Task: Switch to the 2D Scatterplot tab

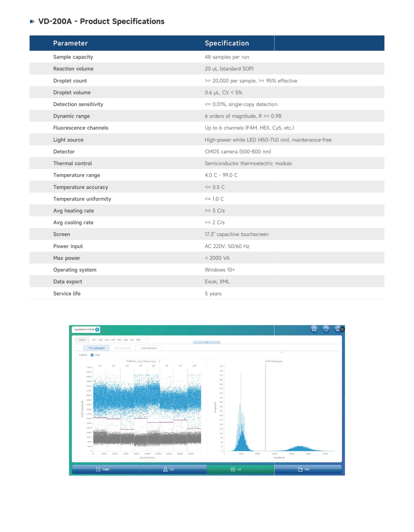Action: (x=122, y=348)
